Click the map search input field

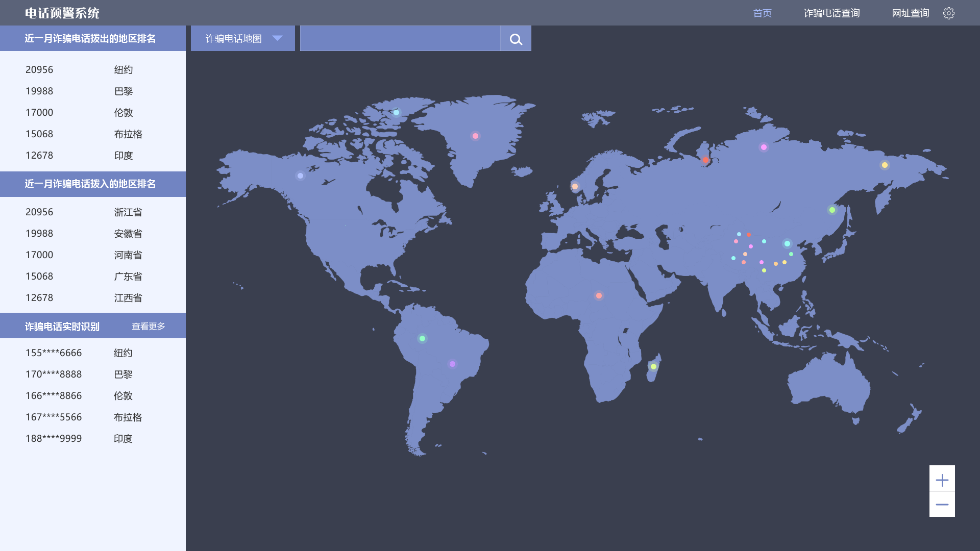pyautogui.click(x=400, y=39)
